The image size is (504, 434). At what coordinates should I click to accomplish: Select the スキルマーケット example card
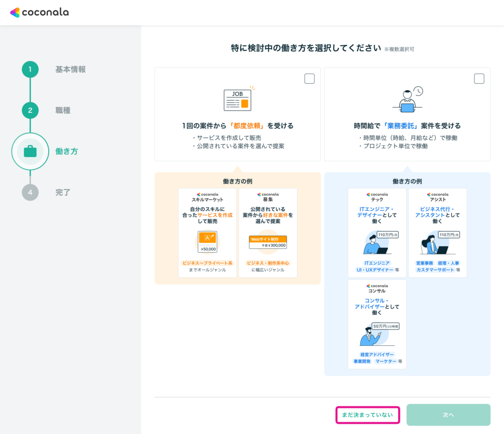pos(207,233)
